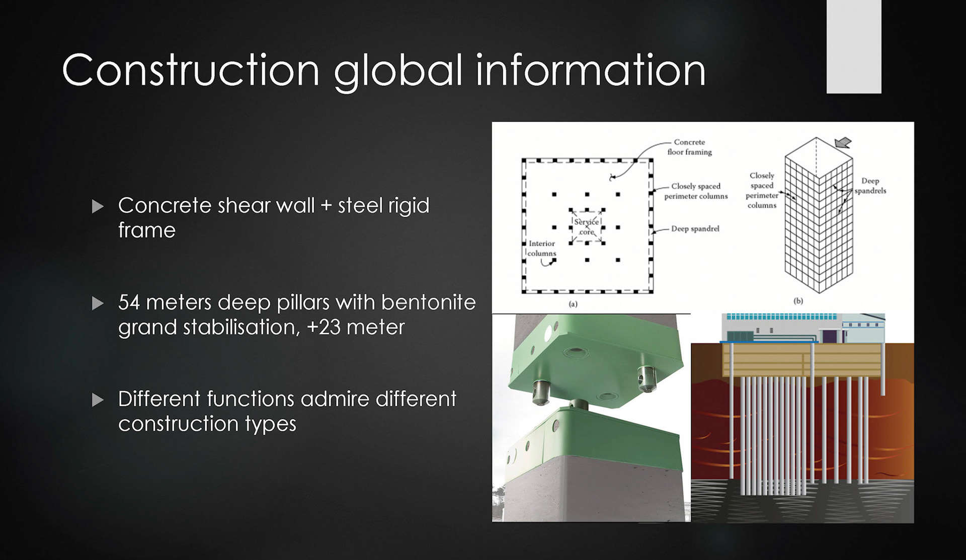Click the 'Interior columns' label in the plan

(542, 248)
